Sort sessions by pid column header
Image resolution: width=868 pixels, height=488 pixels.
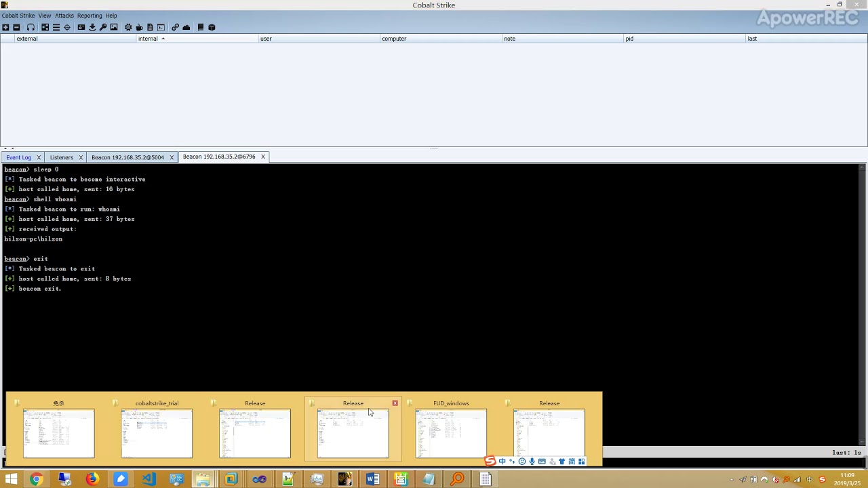pos(685,39)
